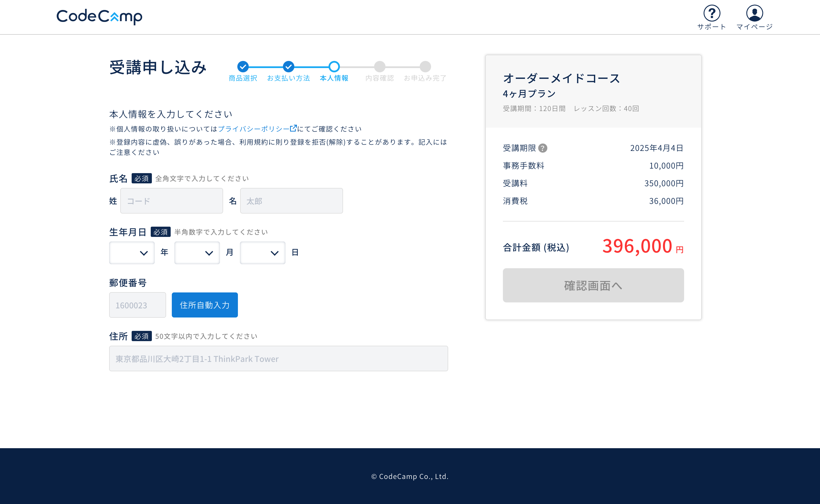The width and height of the screenshot is (820, 504).
Task: Click the 受講期限 question mark icon
Action: pyautogui.click(x=542, y=148)
